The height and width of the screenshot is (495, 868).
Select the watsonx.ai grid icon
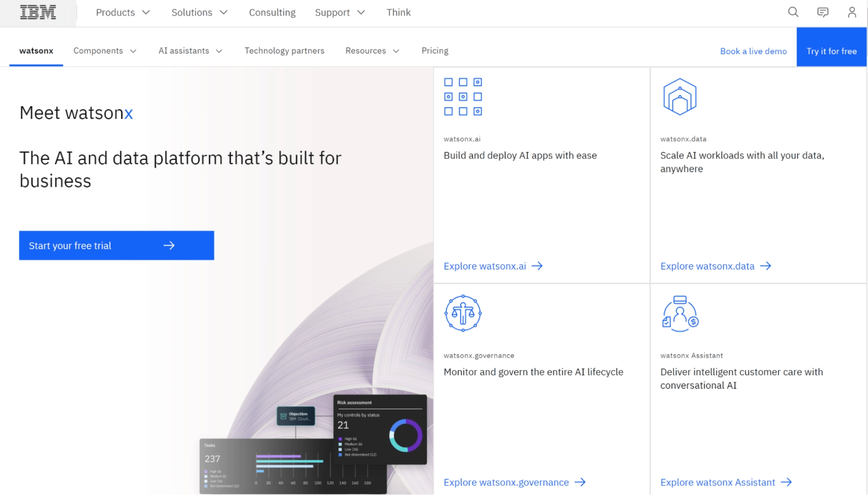463,96
